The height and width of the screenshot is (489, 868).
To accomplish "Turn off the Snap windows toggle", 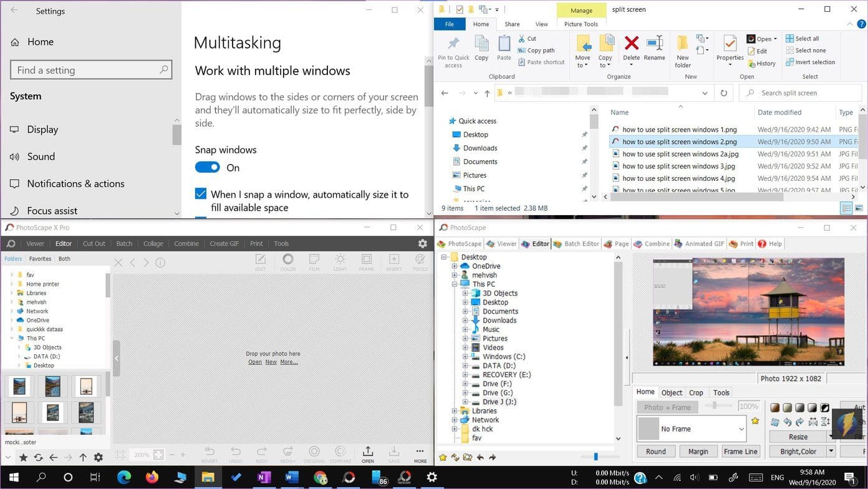I will pos(208,167).
